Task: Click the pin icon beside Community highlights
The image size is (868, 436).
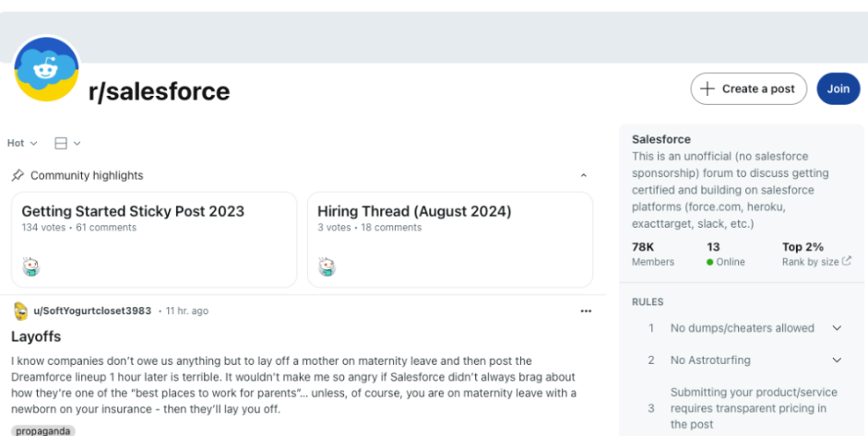Action: pyautogui.click(x=18, y=175)
